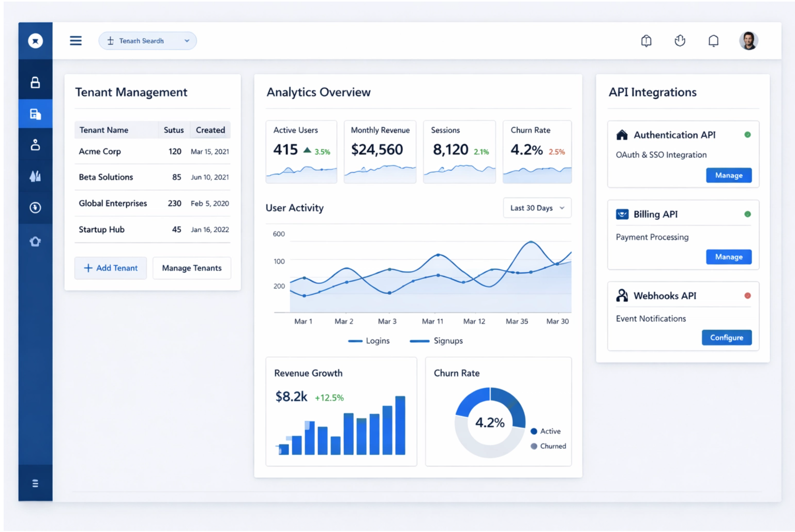The height and width of the screenshot is (532, 795).
Task: Click the user profile icon in sidebar
Action: pos(35,145)
